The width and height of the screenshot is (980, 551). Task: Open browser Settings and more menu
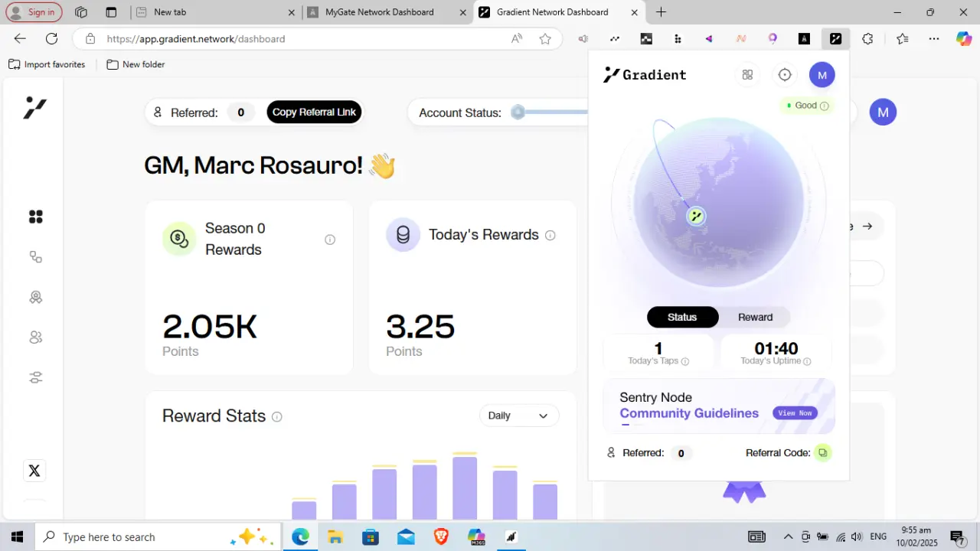pos(934,38)
